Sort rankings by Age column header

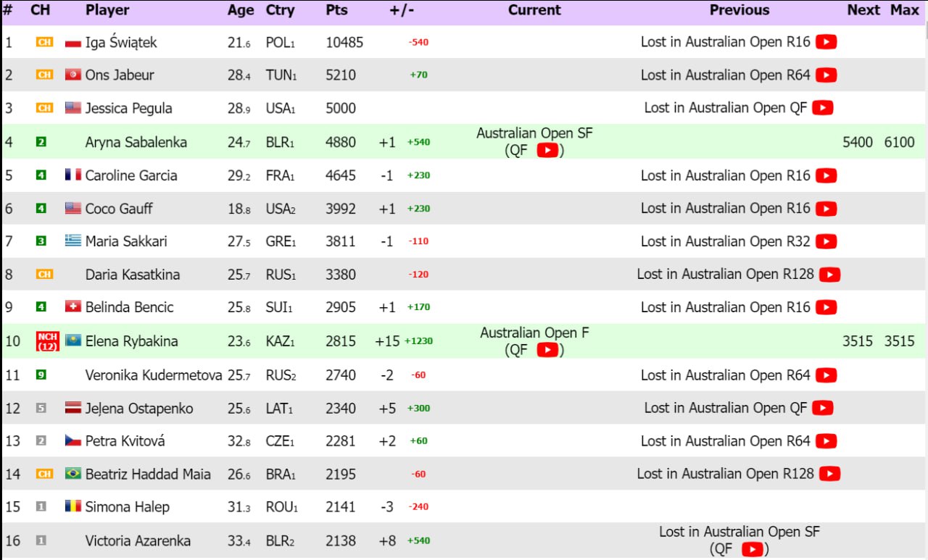[x=241, y=10]
